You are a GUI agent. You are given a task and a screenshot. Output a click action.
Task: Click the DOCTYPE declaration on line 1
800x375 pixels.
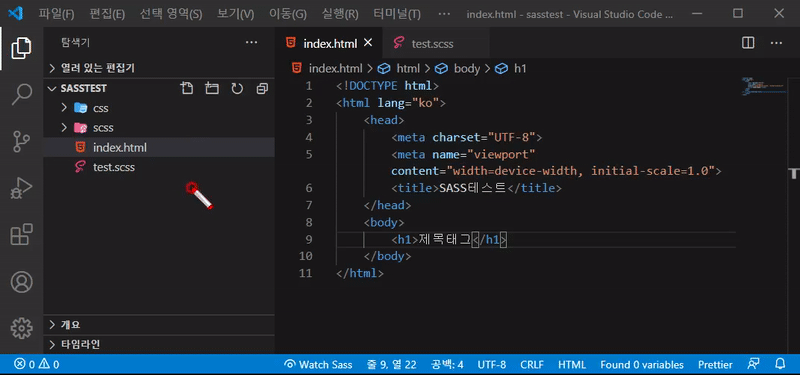(x=387, y=86)
